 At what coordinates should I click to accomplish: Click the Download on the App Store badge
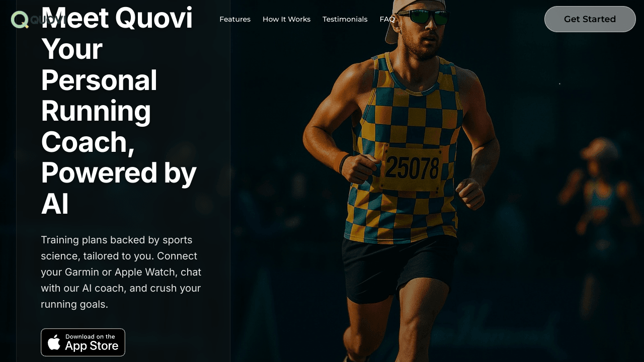point(83,342)
